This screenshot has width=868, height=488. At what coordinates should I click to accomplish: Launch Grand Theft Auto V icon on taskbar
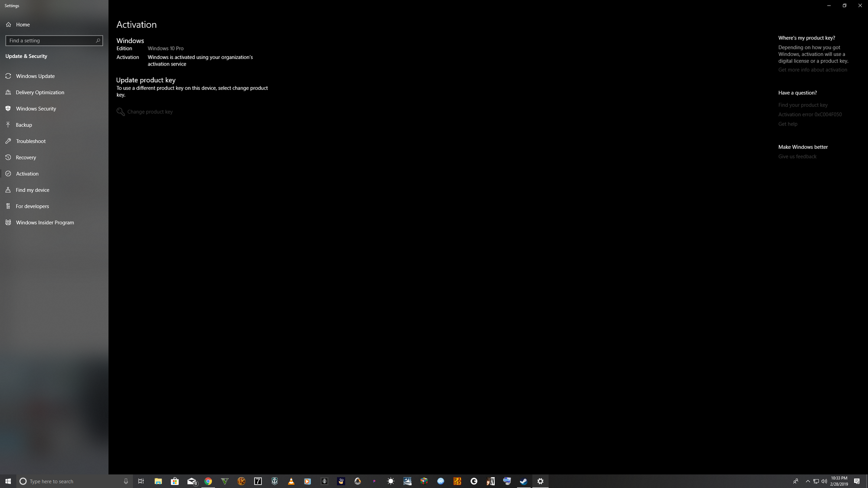225,481
